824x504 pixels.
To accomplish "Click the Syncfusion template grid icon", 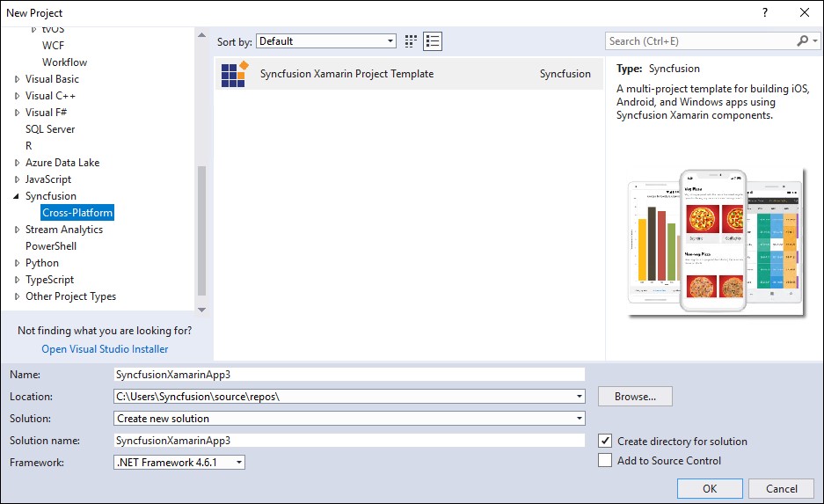I will tap(235, 74).
